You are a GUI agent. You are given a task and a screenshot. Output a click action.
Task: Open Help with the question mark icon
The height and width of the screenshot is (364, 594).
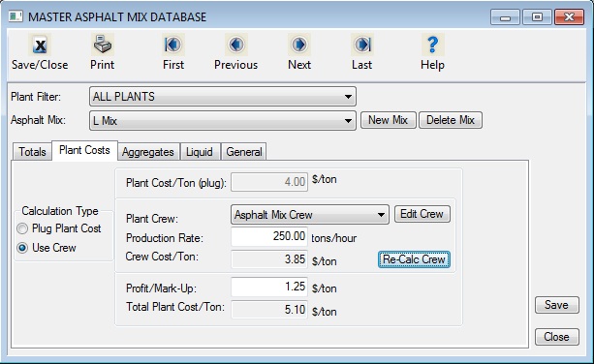(432, 45)
